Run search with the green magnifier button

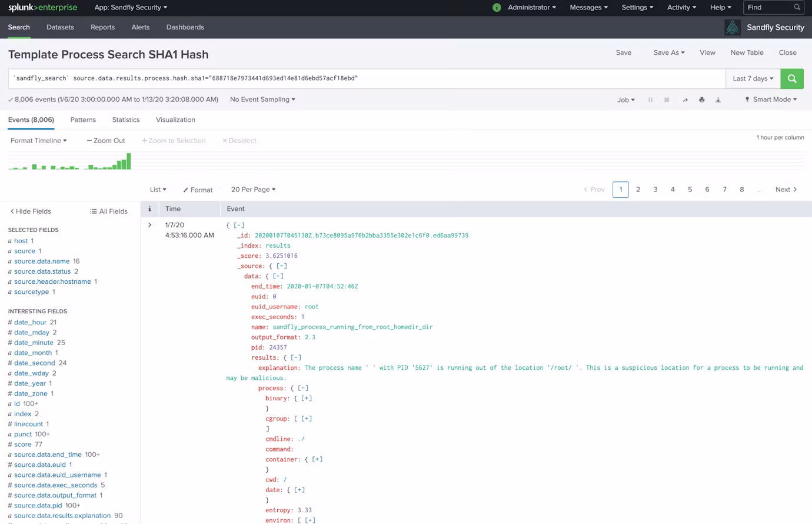pos(792,78)
